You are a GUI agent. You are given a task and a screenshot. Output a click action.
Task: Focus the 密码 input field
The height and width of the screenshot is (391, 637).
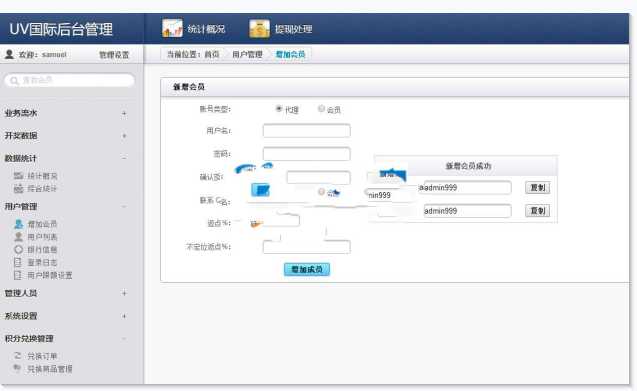click(x=307, y=154)
